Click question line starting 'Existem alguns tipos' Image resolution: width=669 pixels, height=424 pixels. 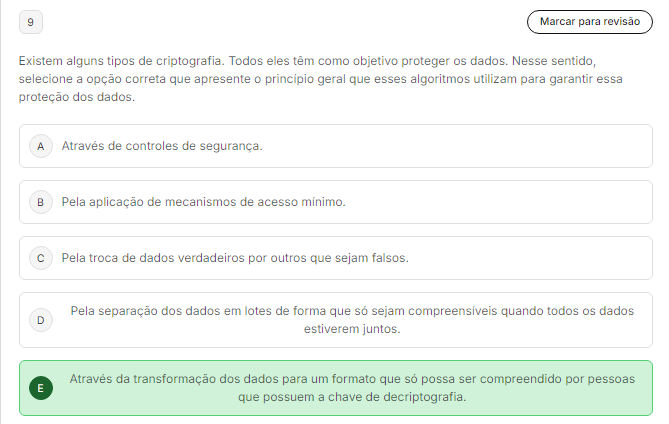(x=307, y=61)
